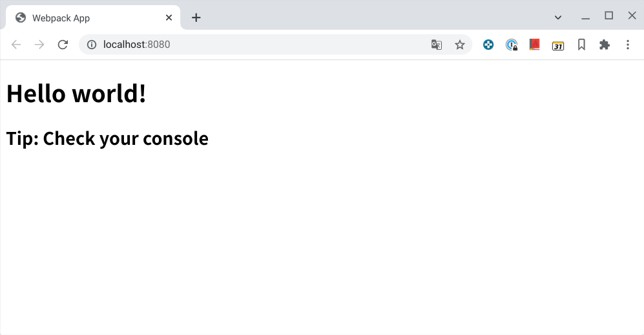Expand the tab search chevron
Screen dimensions: 644x335
(x=558, y=17)
